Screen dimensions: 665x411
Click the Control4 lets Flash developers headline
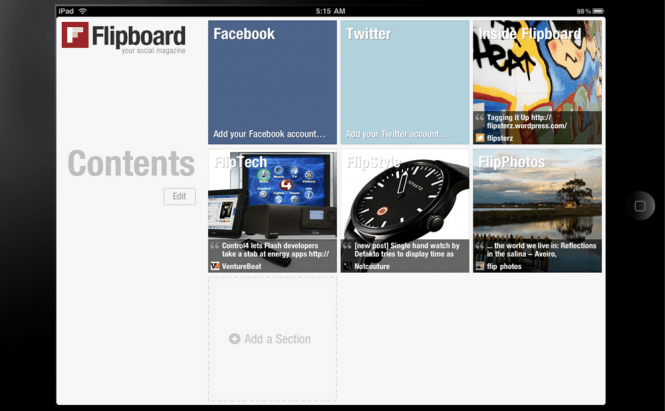point(275,250)
